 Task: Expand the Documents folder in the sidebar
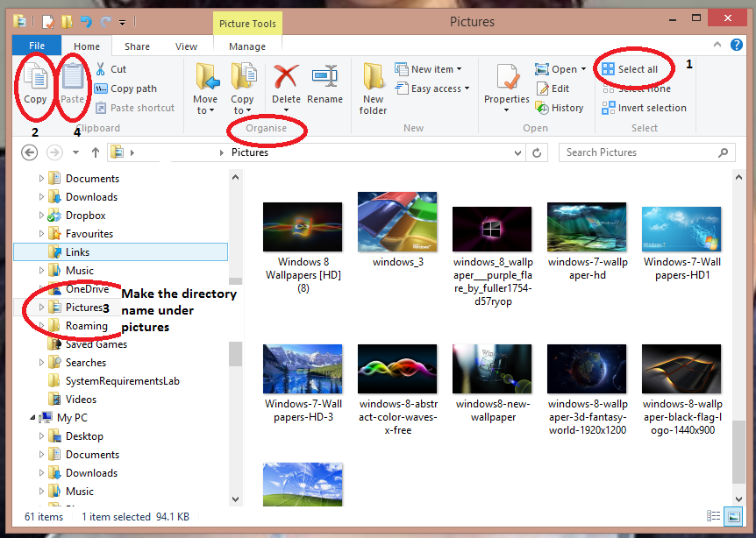(x=40, y=178)
